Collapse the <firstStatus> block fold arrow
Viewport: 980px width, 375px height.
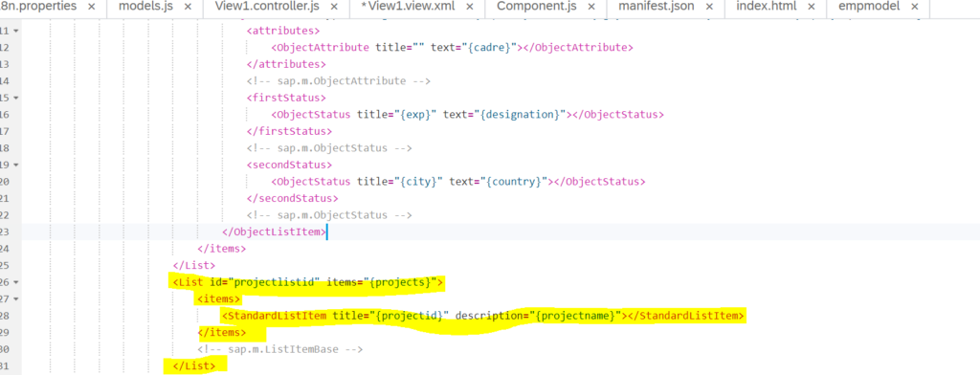[x=15, y=99]
